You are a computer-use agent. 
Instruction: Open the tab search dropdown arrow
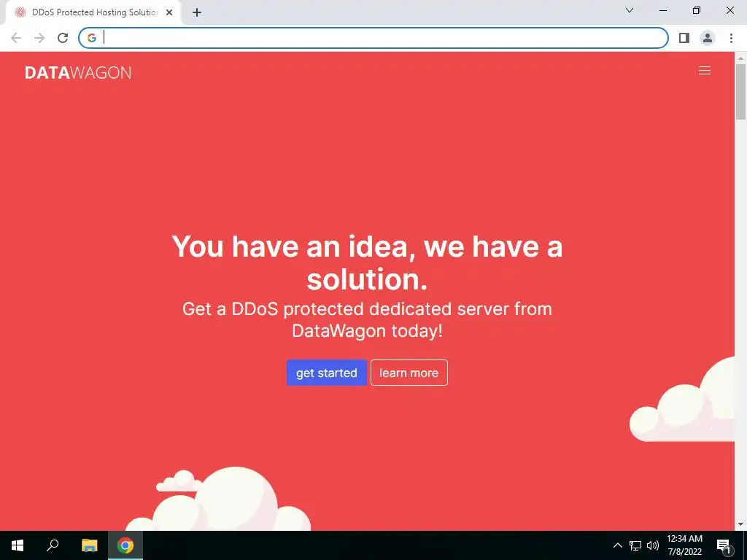click(x=630, y=10)
